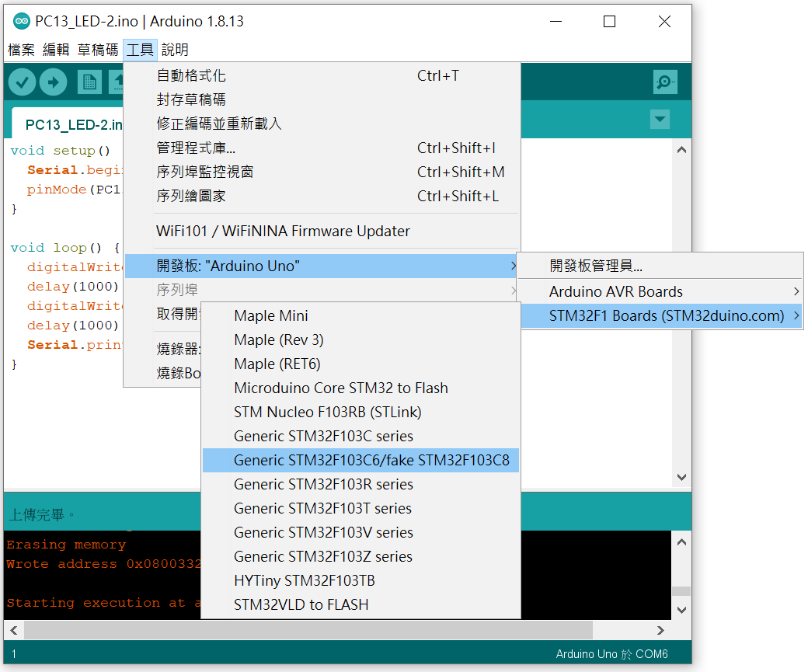808x672 pixels.
Task: Close the open 工具 menu
Action: pyautogui.click(x=140, y=50)
